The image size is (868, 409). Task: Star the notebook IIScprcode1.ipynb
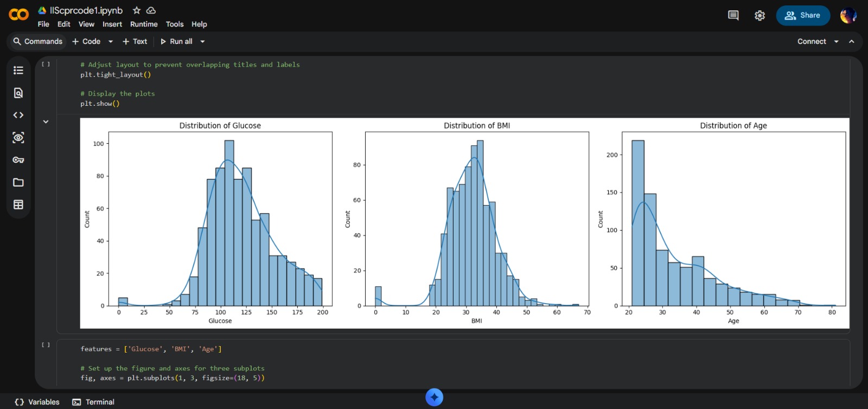[137, 10]
